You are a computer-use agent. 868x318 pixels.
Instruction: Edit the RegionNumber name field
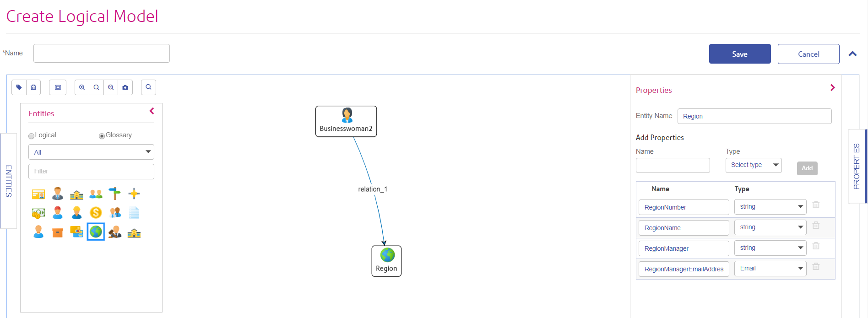[684, 207]
